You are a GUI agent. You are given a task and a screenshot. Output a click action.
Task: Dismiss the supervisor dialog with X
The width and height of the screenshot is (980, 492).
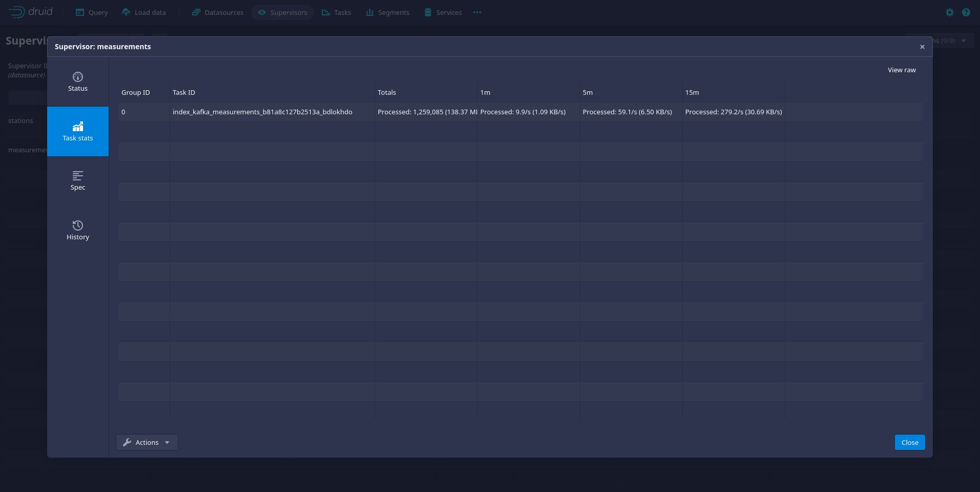coord(922,47)
